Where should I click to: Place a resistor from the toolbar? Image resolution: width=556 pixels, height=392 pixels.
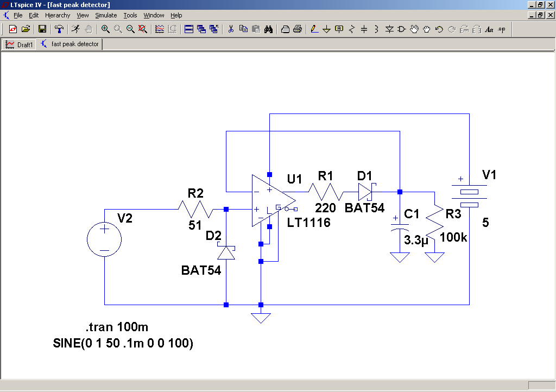352,29
